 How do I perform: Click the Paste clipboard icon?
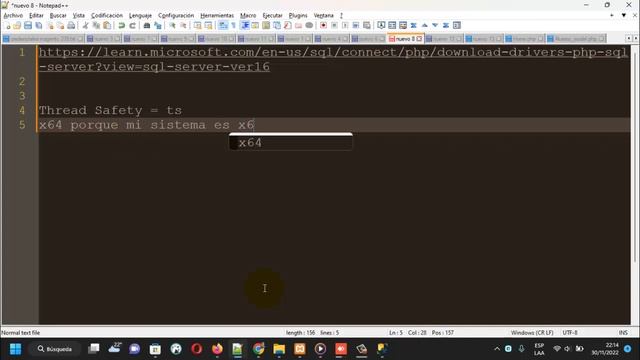(x=107, y=26)
